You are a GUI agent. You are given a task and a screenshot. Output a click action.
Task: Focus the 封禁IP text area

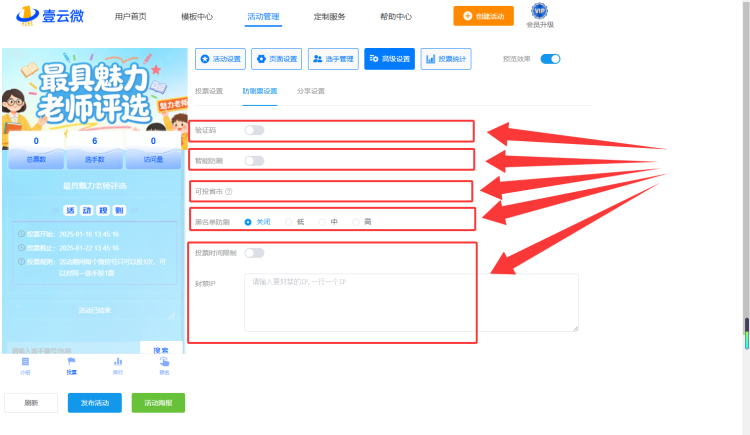tap(411, 302)
